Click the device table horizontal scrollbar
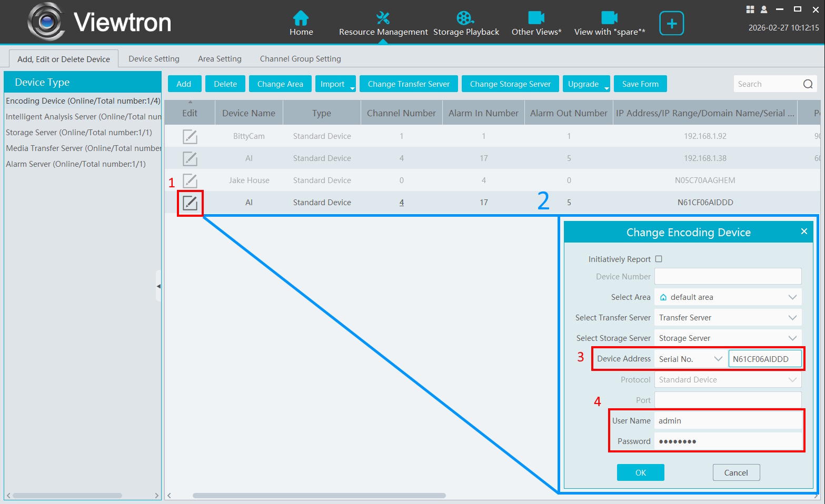The height and width of the screenshot is (504, 825). [319, 496]
